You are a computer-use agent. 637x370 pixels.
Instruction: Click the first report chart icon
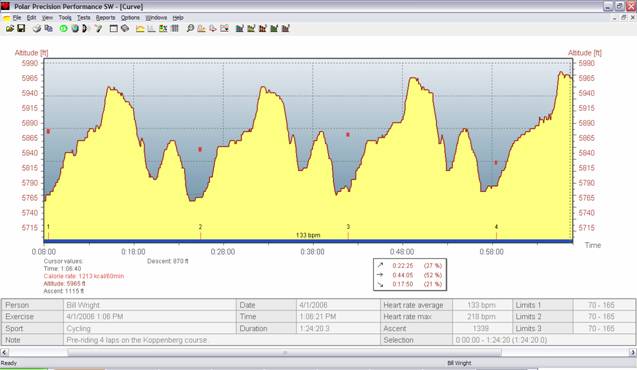(240, 28)
